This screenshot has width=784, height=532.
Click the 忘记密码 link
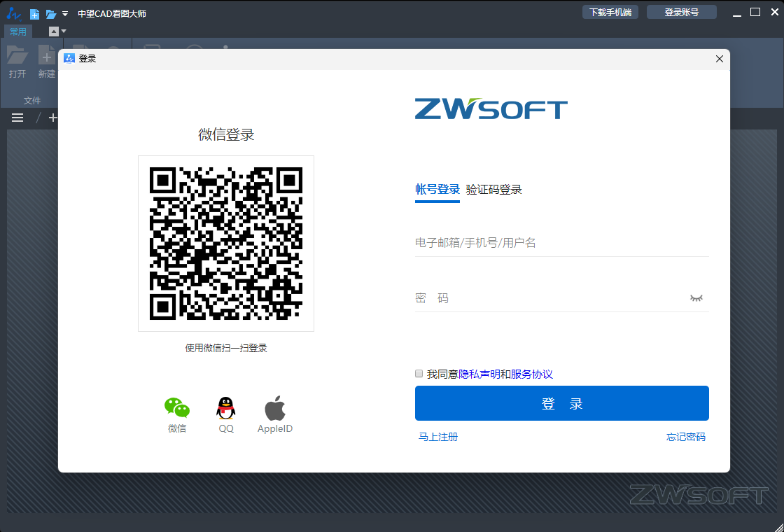685,437
